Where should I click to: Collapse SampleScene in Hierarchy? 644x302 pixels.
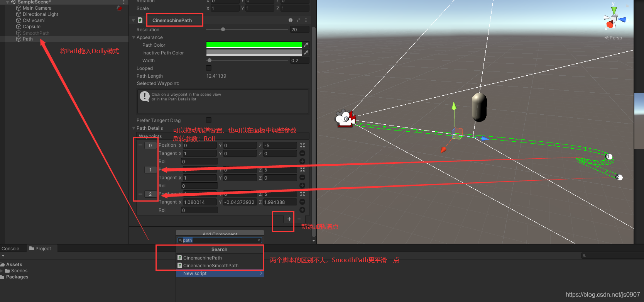(7, 2)
